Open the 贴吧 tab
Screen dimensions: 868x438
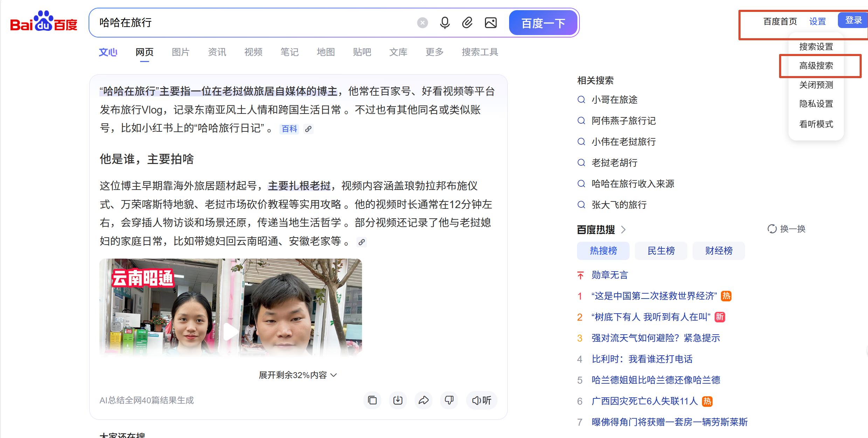pos(362,52)
